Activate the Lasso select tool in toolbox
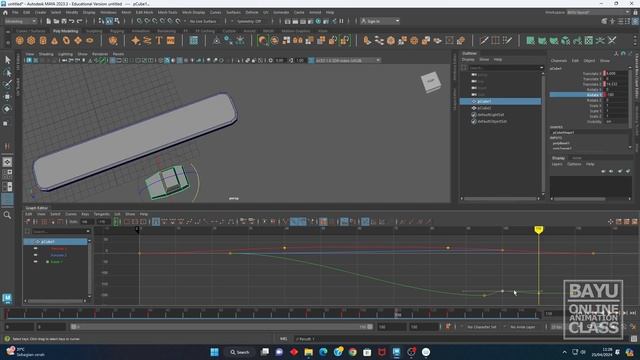The width and height of the screenshot is (640, 360). coord(7,73)
